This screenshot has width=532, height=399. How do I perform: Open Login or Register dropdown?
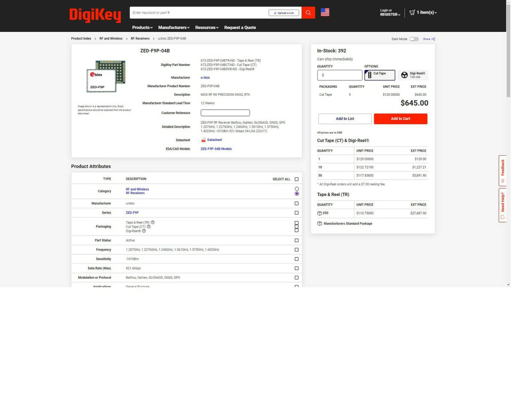390,12
